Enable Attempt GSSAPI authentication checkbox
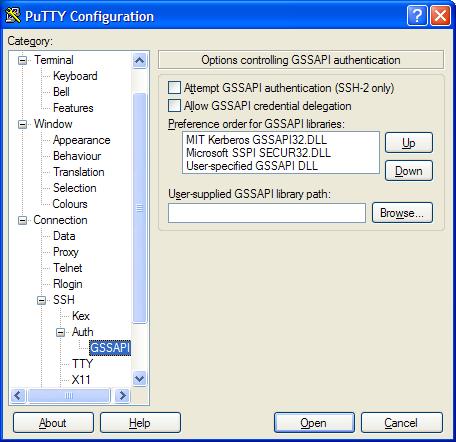 point(174,88)
